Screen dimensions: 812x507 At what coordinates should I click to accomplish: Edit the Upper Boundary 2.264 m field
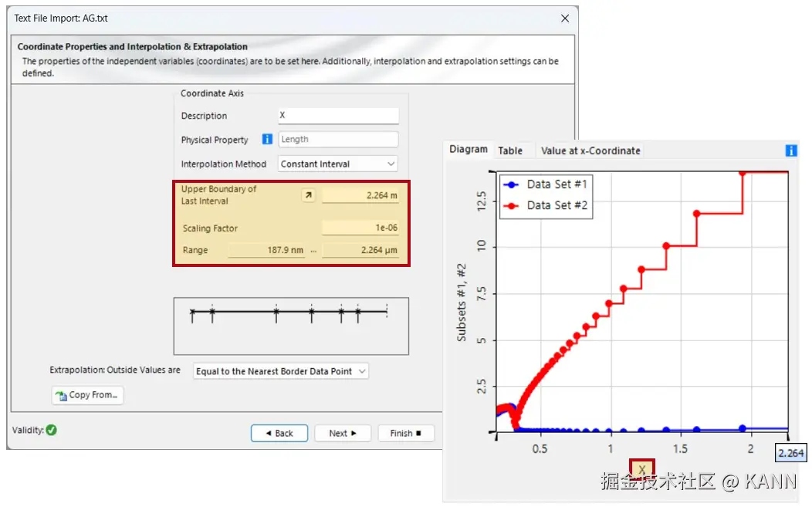click(x=360, y=195)
